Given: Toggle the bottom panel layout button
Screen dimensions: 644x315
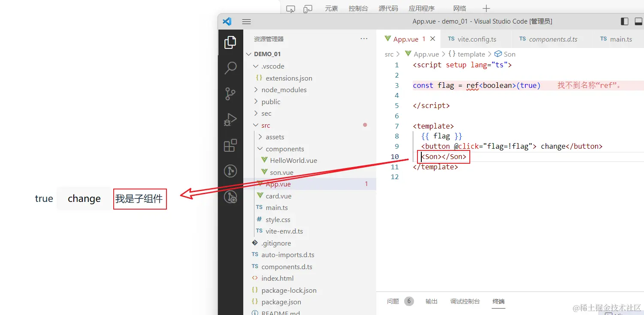Looking at the screenshot, I should tap(638, 21).
